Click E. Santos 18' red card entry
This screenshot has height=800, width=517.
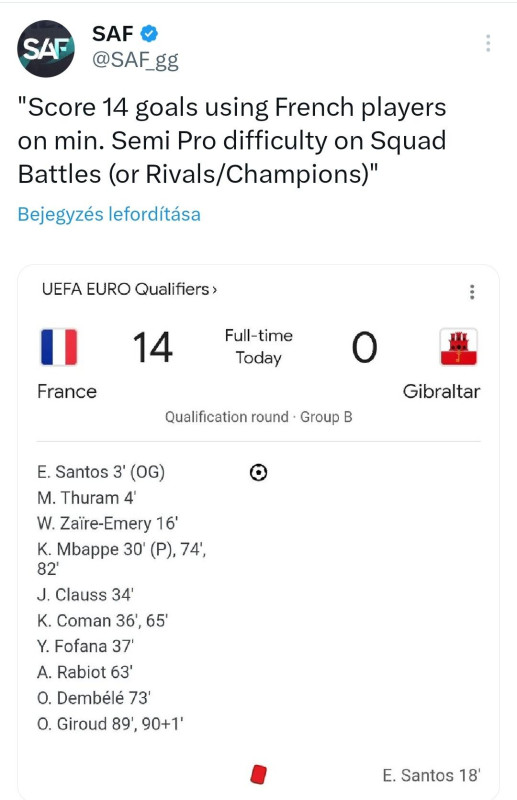pyautogui.click(x=431, y=775)
